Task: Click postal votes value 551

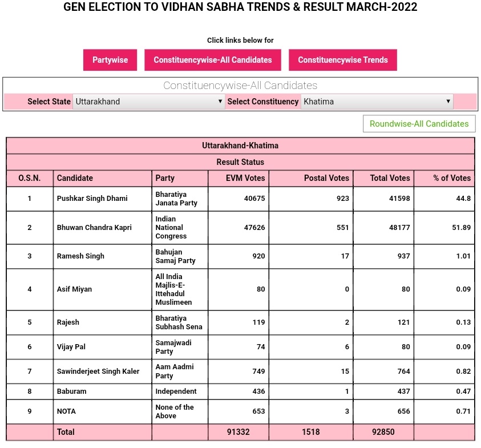Action: click(x=343, y=227)
